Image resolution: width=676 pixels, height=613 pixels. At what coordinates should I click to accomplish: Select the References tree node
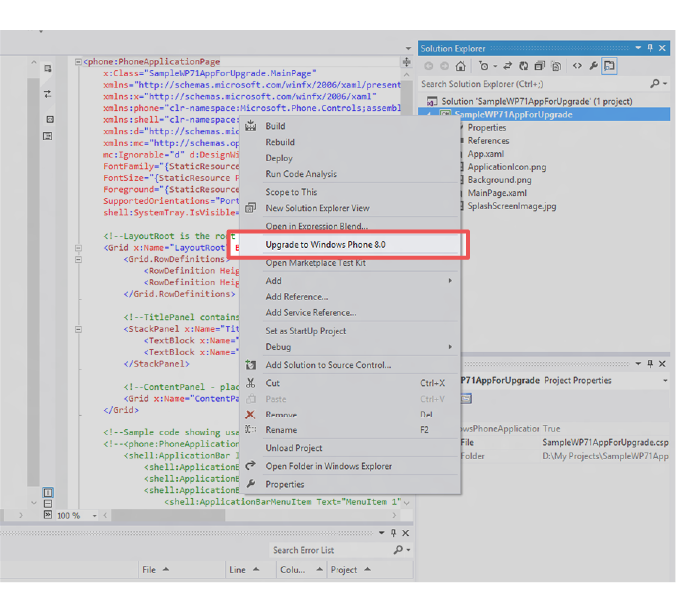click(x=488, y=141)
